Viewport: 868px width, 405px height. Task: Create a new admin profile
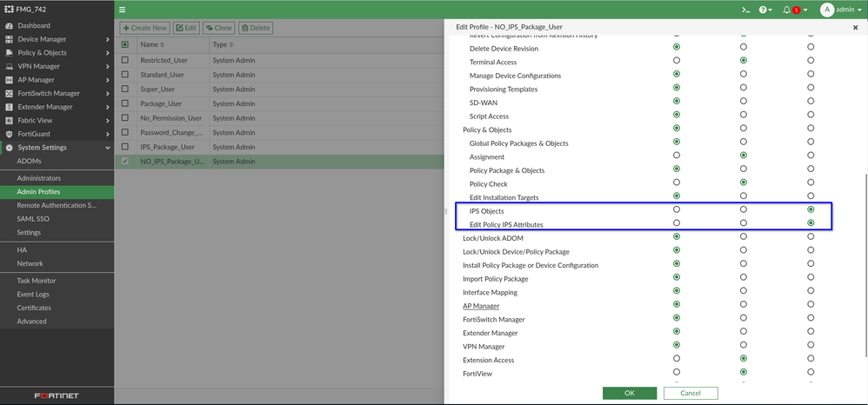click(145, 28)
